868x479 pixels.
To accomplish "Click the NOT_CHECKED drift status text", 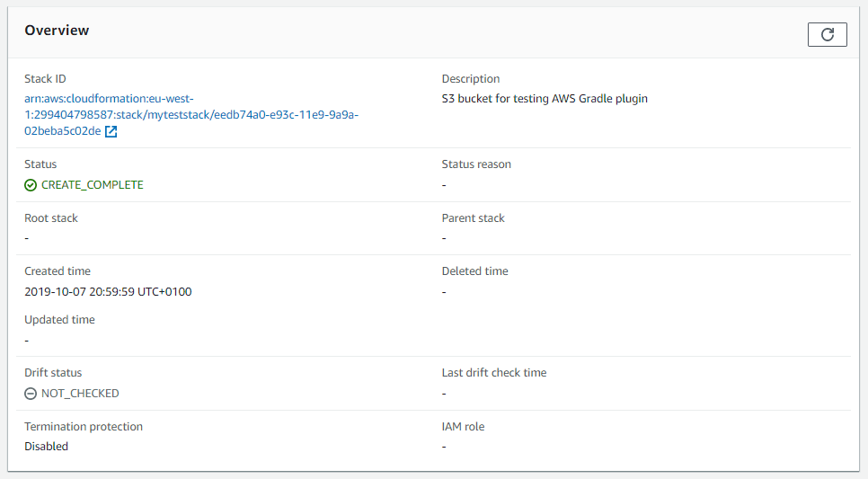I will coord(80,394).
